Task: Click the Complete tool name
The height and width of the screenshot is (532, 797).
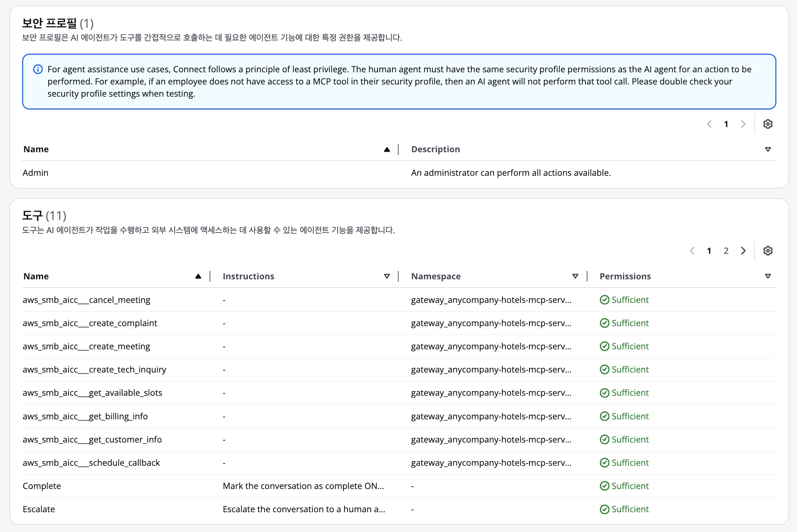Action: (41, 486)
